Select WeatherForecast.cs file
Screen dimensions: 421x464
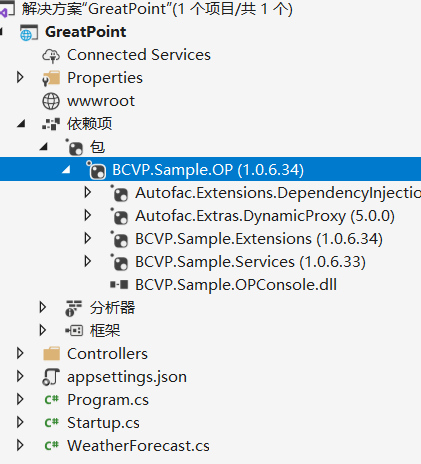click(138, 446)
